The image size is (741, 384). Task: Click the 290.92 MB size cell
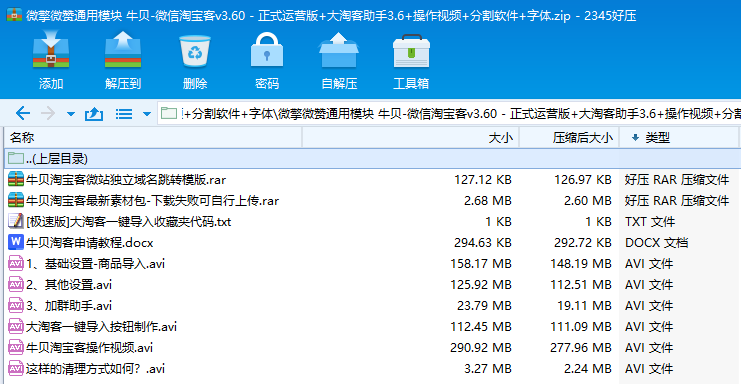481,348
